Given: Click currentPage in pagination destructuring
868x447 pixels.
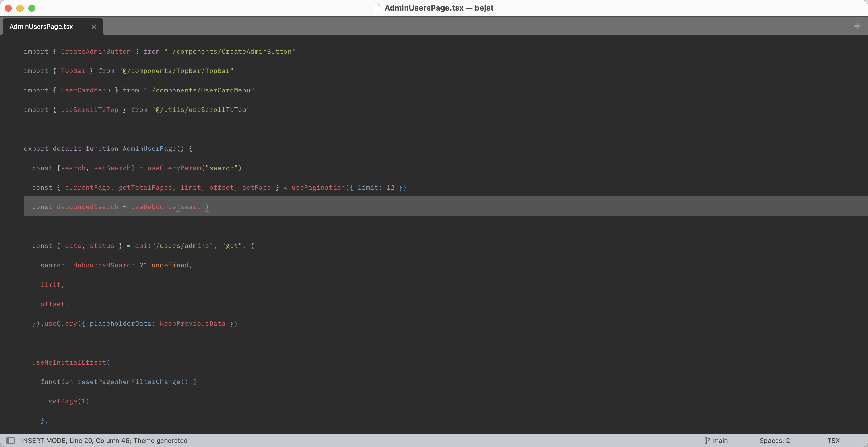Looking at the screenshot, I should coord(88,188).
